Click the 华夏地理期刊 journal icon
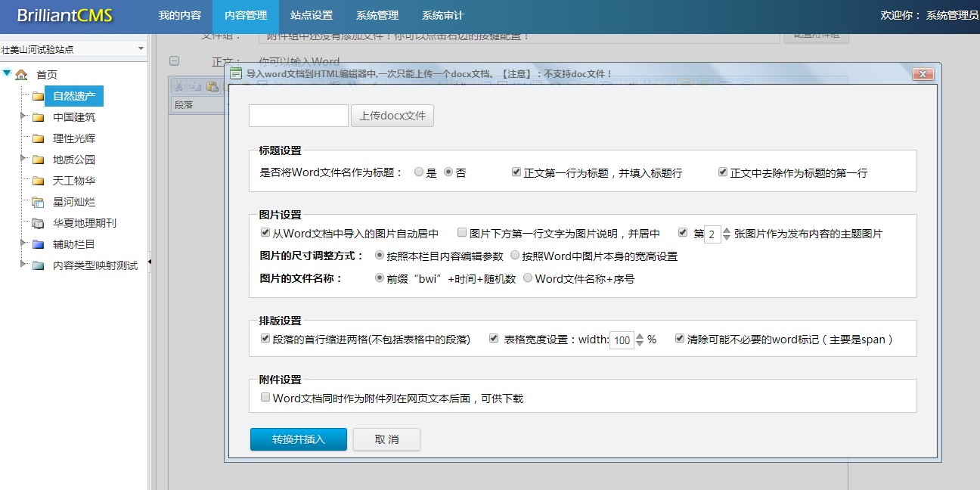The image size is (980, 490). click(x=38, y=223)
